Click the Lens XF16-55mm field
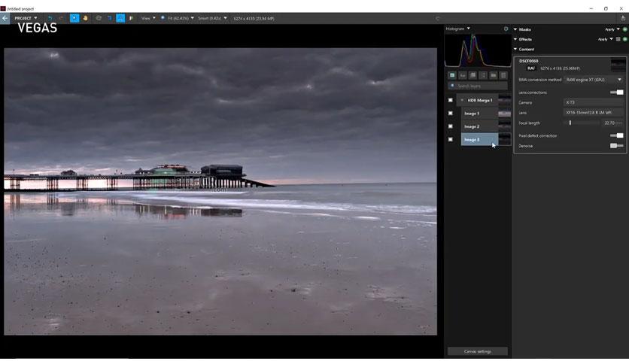Image resolution: width=629 pixels, height=364 pixels. [x=594, y=113]
